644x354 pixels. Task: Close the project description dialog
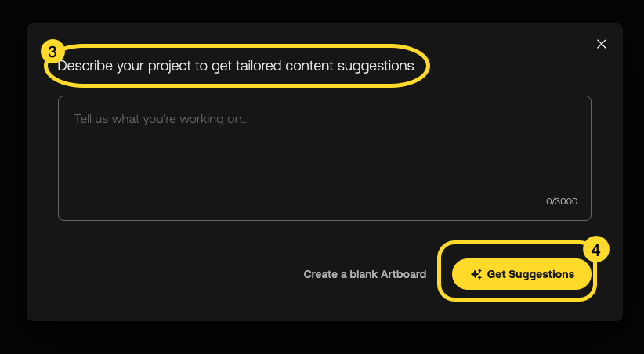tap(602, 44)
